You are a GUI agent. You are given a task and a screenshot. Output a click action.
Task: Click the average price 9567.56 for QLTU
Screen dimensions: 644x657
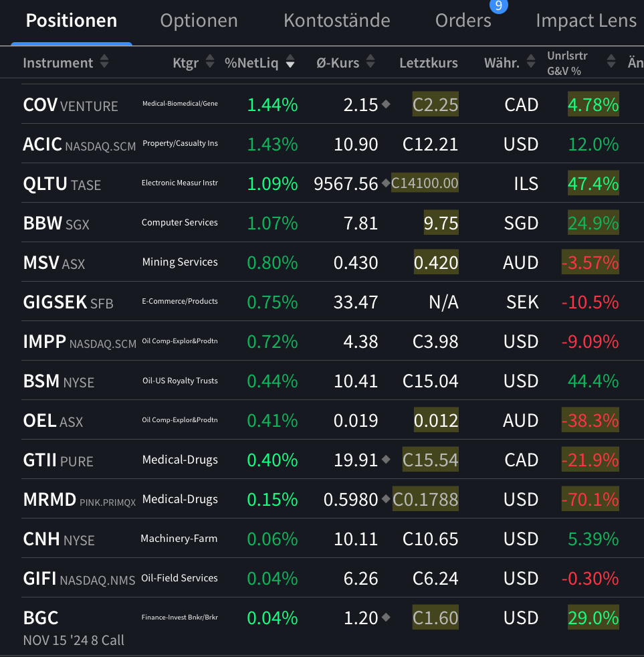(x=346, y=184)
